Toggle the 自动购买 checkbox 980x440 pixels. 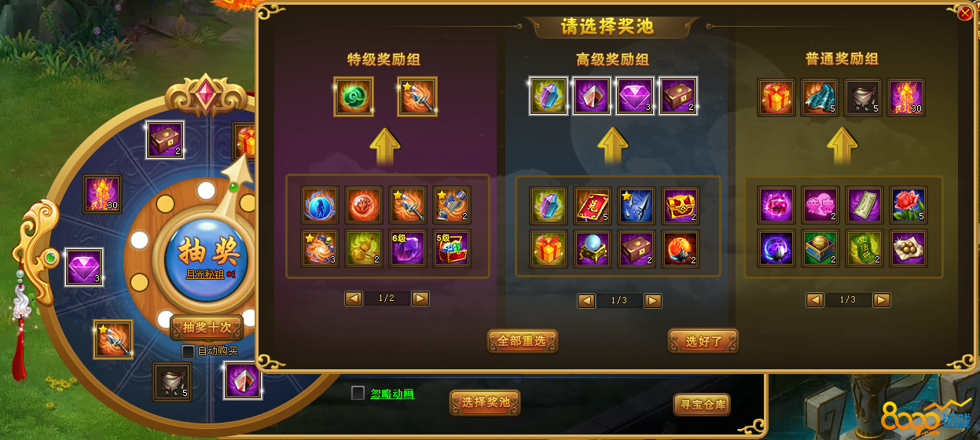[188, 351]
